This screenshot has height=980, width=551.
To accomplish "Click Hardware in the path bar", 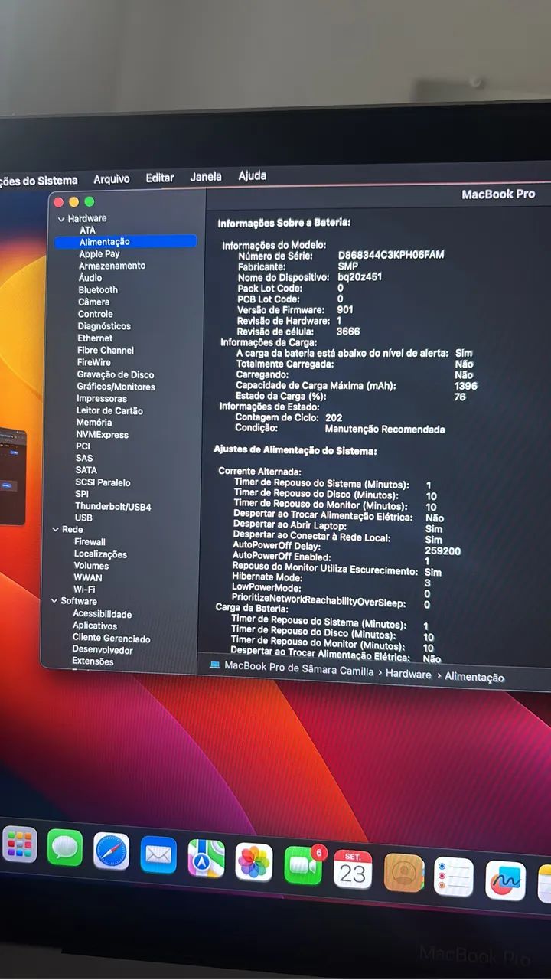I will pyautogui.click(x=408, y=674).
